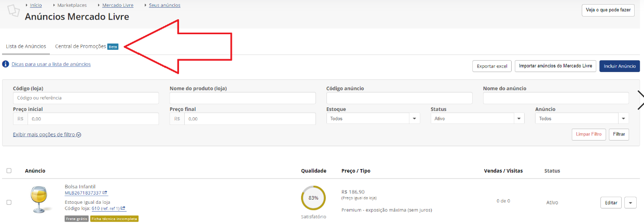Click the 83% quality circle indicator
This screenshot has height=223, width=644.
point(313,198)
